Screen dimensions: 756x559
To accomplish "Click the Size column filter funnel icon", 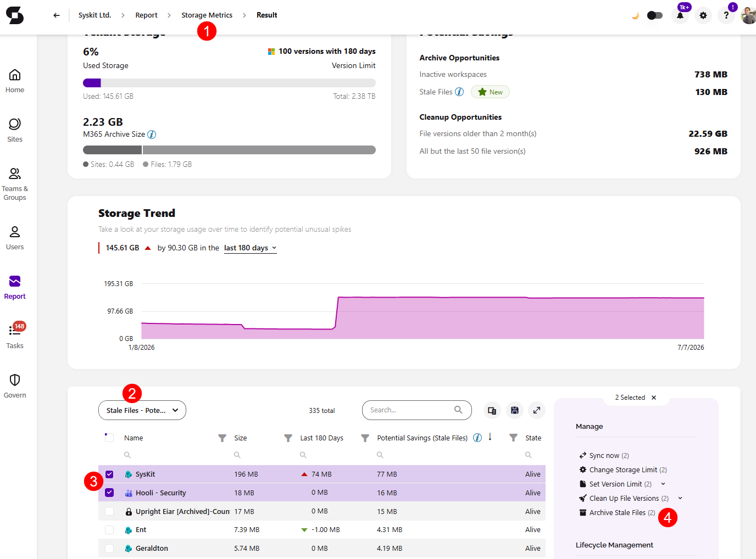I will pyautogui.click(x=288, y=438).
